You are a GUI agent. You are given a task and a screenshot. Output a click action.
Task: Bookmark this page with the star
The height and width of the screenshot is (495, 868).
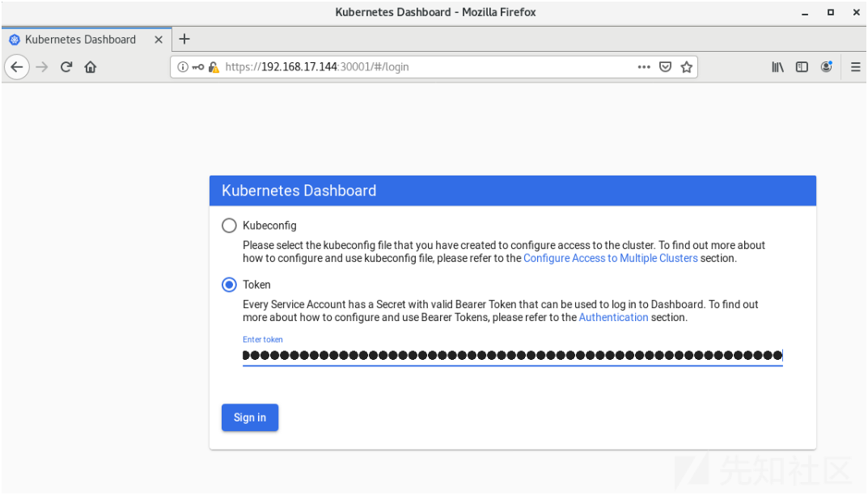tap(687, 67)
